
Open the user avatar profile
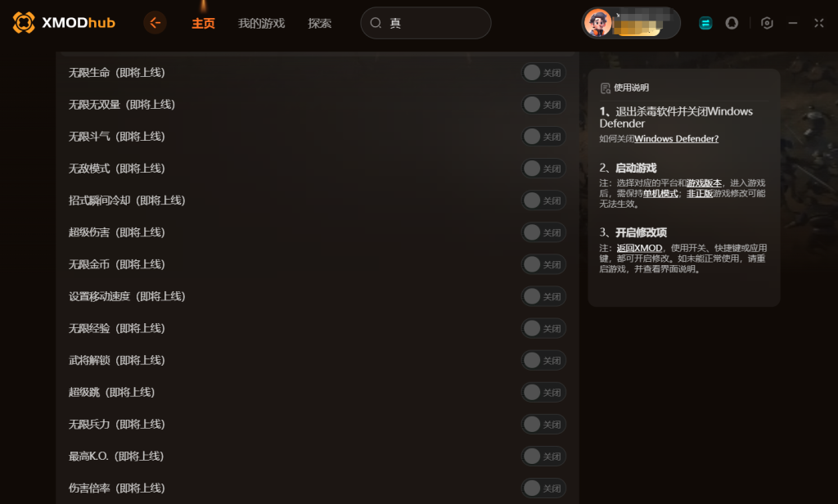pyautogui.click(x=597, y=23)
